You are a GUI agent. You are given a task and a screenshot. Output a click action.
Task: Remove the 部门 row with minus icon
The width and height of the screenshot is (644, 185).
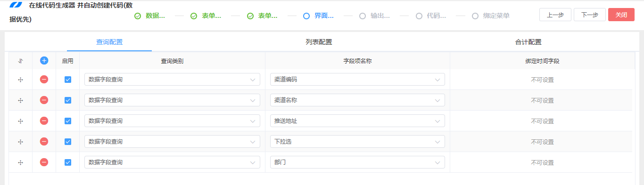(44, 162)
